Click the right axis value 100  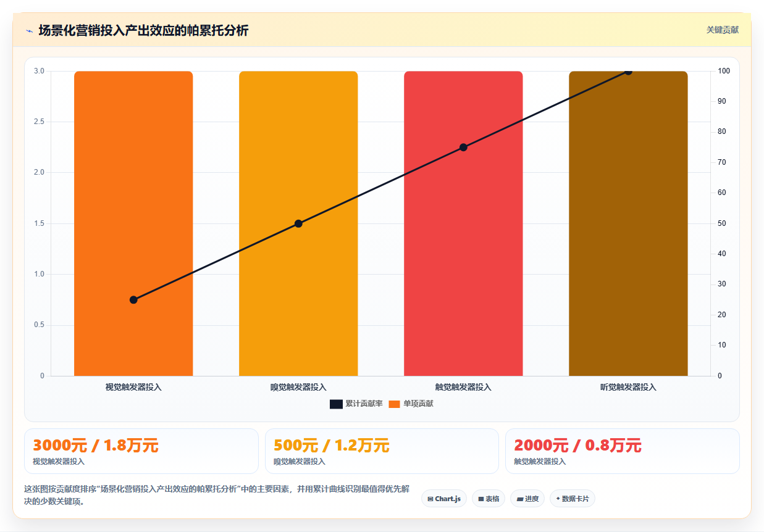click(724, 71)
